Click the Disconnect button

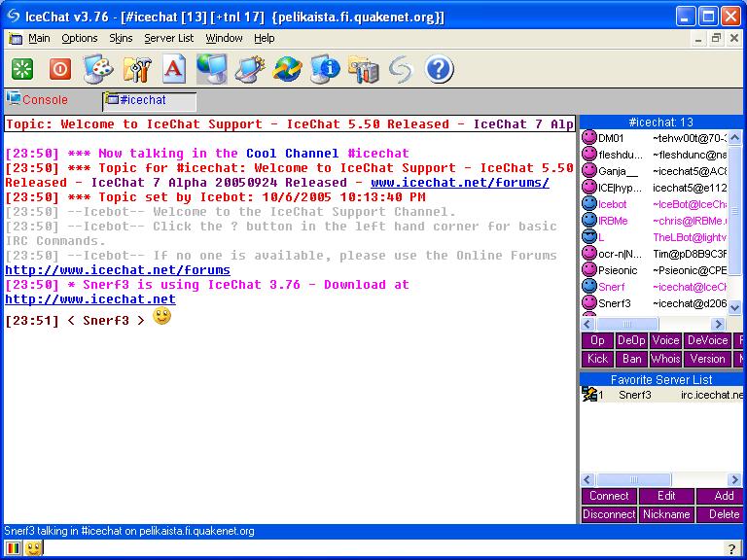(x=609, y=514)
